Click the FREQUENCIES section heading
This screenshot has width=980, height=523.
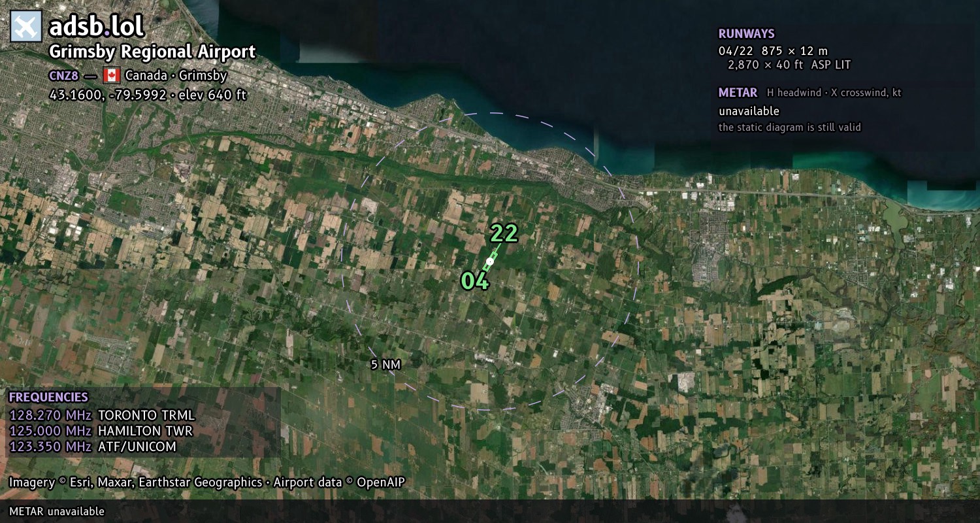coord(48,397)
